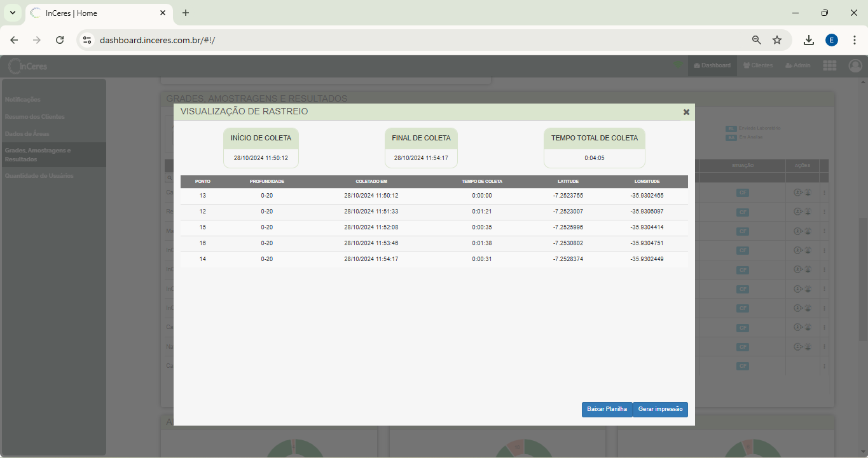Click ponto 13 in the table

(x=203, y=196)
